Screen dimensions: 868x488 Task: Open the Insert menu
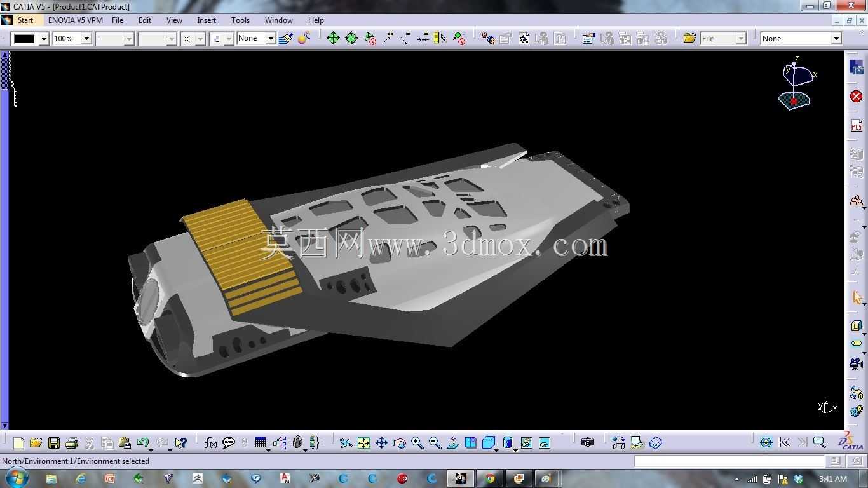[x=207, y=20]
